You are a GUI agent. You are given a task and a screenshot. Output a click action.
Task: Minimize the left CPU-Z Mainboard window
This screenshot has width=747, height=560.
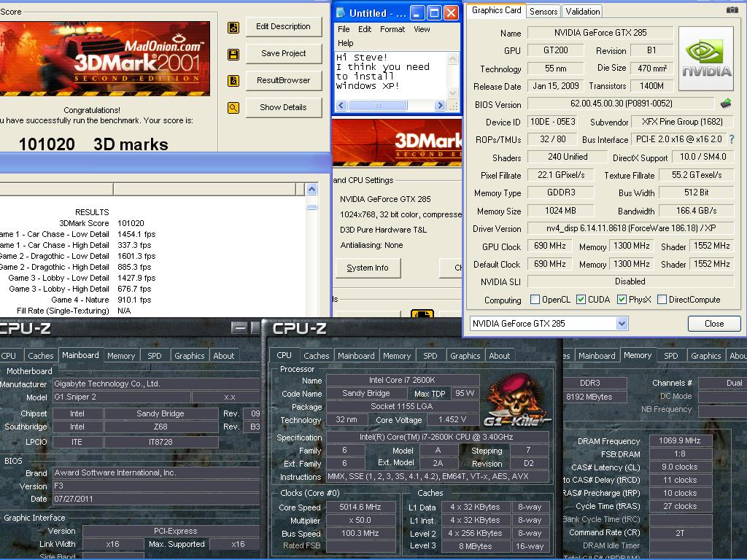click(x=239, y=327)
